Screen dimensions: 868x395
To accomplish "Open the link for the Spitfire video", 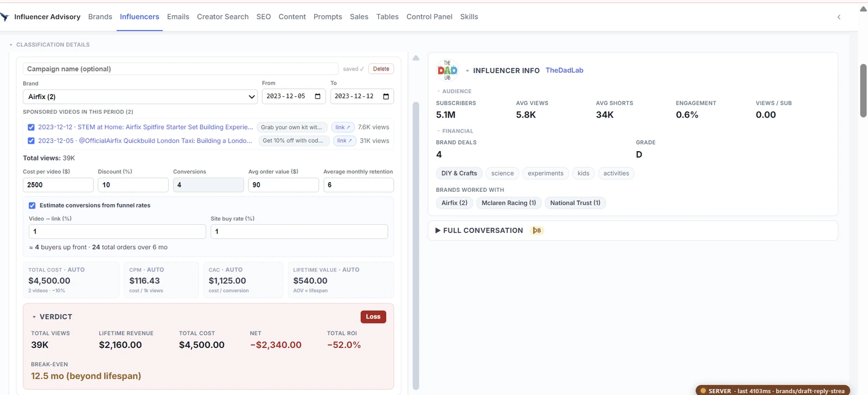I will [x=343, y=127].
